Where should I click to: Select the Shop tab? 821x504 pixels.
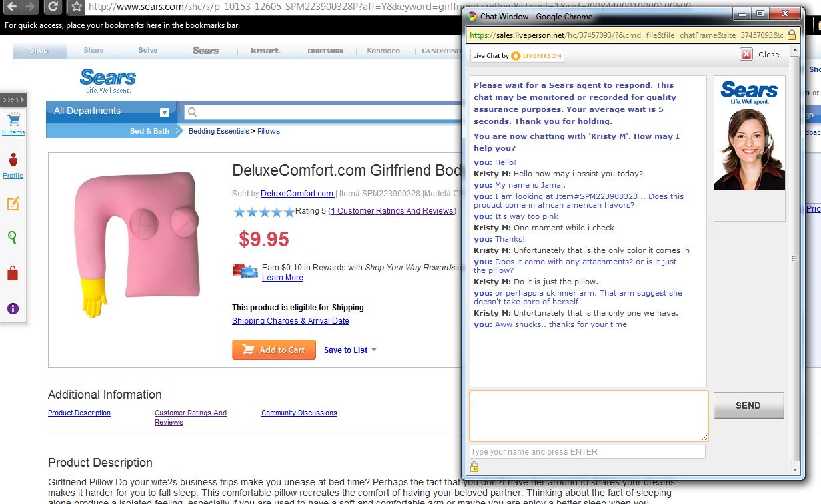point(39,51)
